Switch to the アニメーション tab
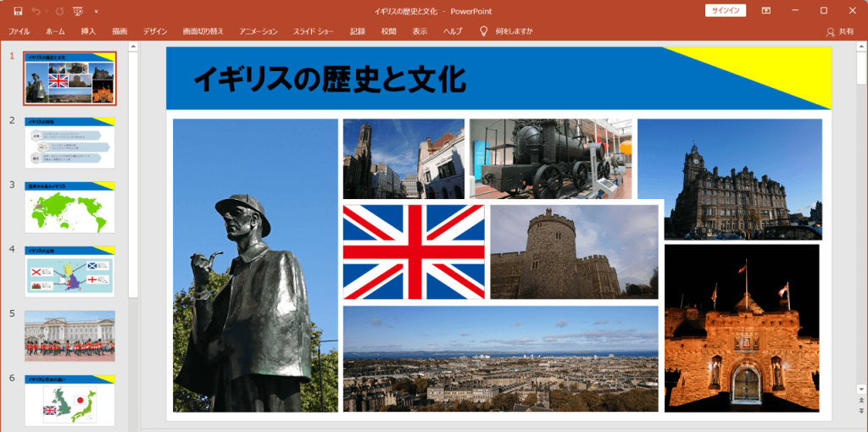Image resolution: width=868 pixels, height=432 pixels. coord(259,31)
